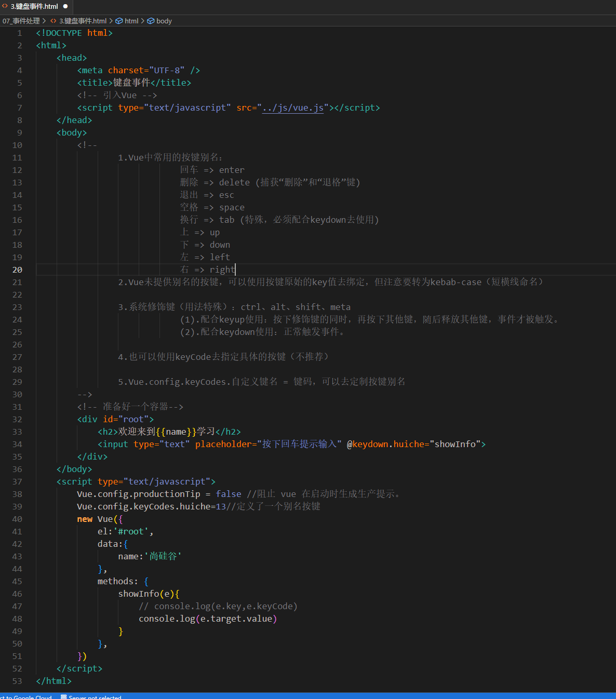Click the <title>键盘事件</title> line
This screenshot has height=699, width=616.
tap(134, 83)
